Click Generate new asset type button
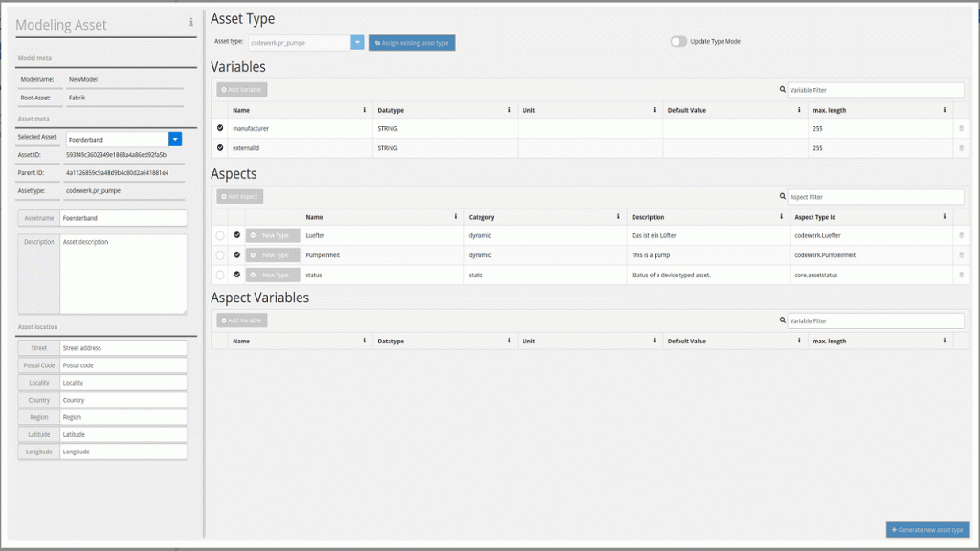The width and height of the screenshot is (980, 551). (x=927, y=529)
